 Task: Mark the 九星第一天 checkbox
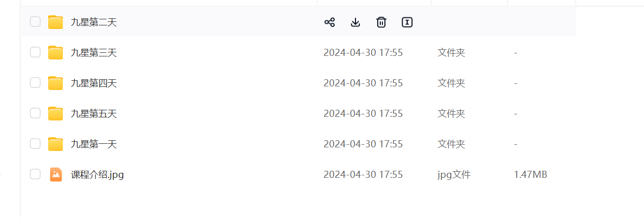coord(35,144)
